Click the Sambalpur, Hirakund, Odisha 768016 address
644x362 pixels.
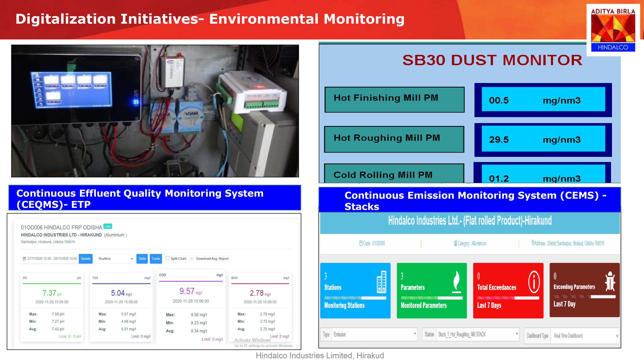[48, 242]
